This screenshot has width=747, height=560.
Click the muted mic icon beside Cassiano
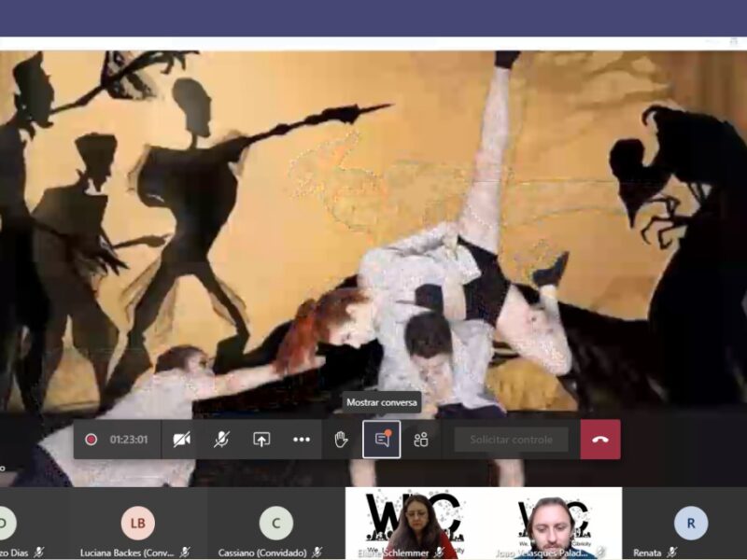pyautogui.click(x=317, y=553)
